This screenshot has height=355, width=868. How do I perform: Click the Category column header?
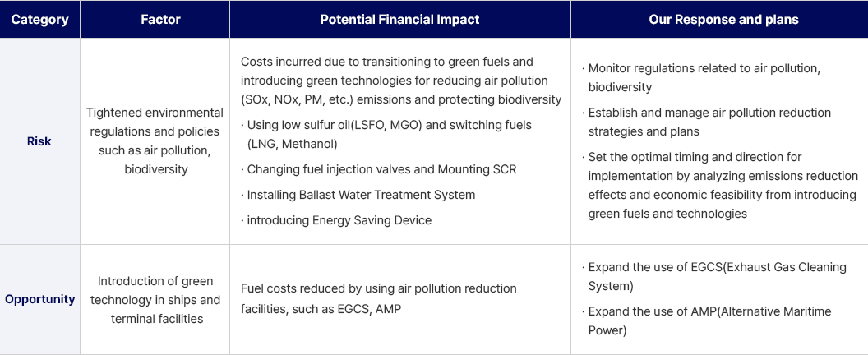click(x=39, y=20)
